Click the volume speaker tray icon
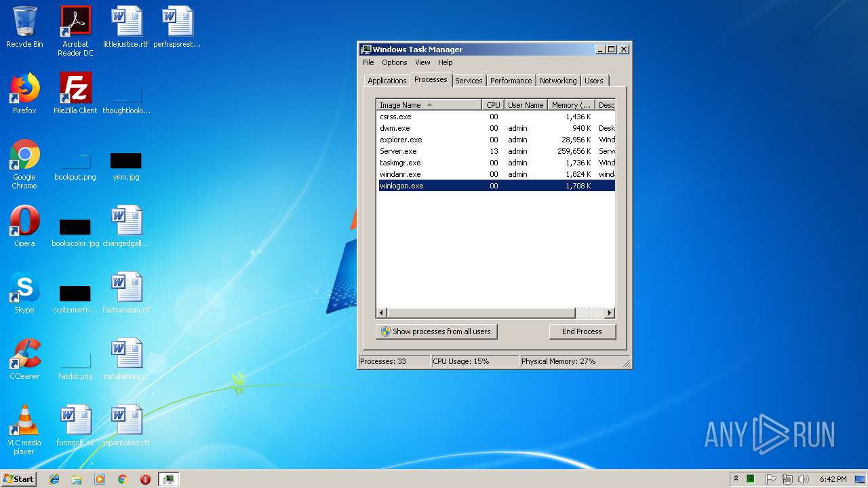This screenshot has height=488, width=868. click(804, 479)
